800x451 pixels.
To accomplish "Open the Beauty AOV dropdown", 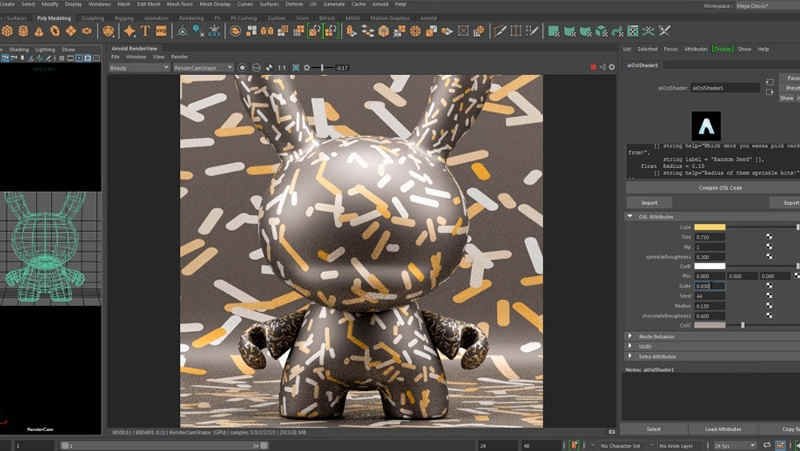I will [x=139, y=67].
